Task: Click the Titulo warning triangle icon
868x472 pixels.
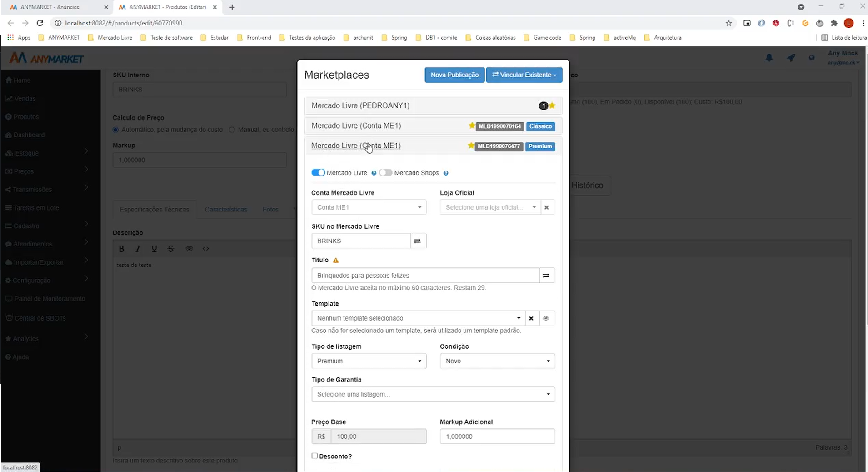Action: (336, 261)
